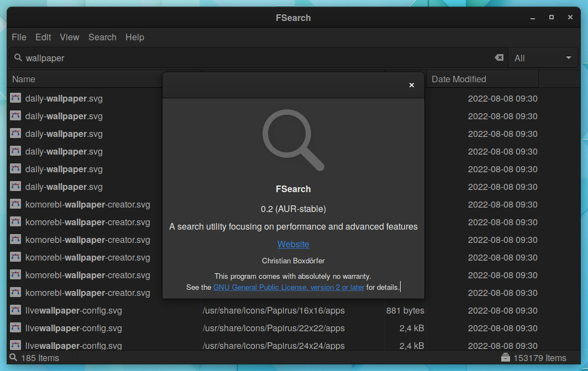
Task: Click into the search field containing "wallpaper"
Action: pos(258,58)
